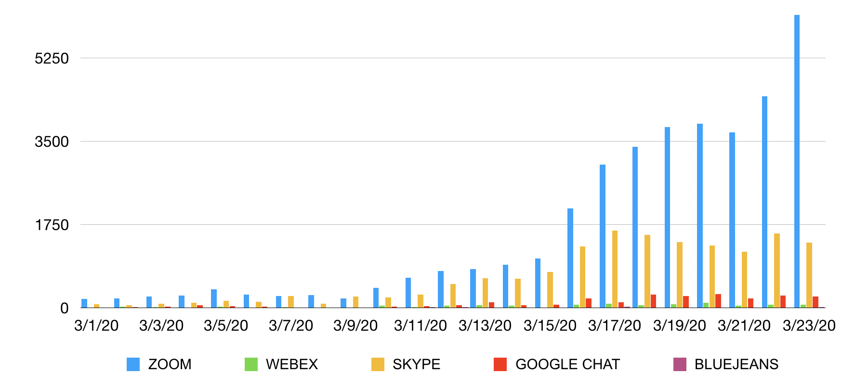Select the WEBEX legend label text
868x387 pixels.
[x=292, y=364]
